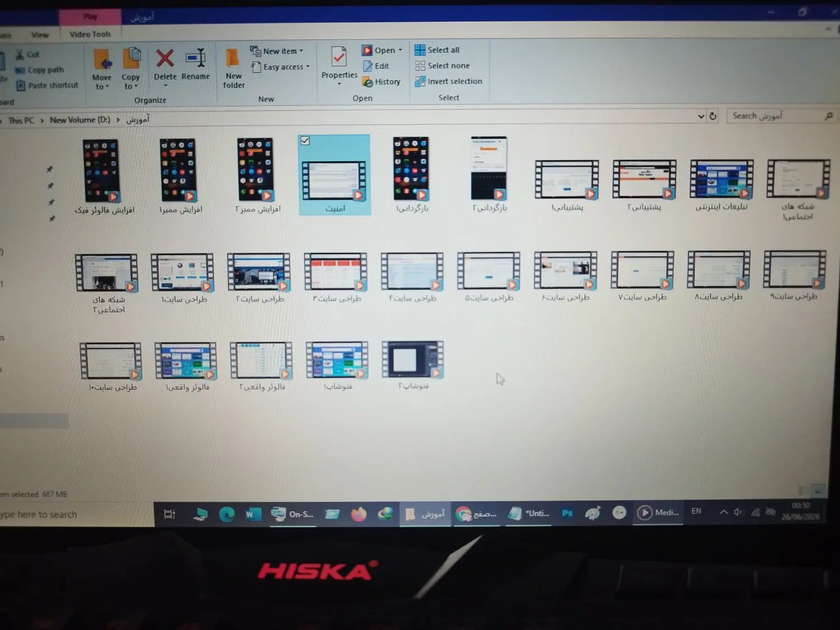Click the red Delete icon in Organize

point(165,58)
